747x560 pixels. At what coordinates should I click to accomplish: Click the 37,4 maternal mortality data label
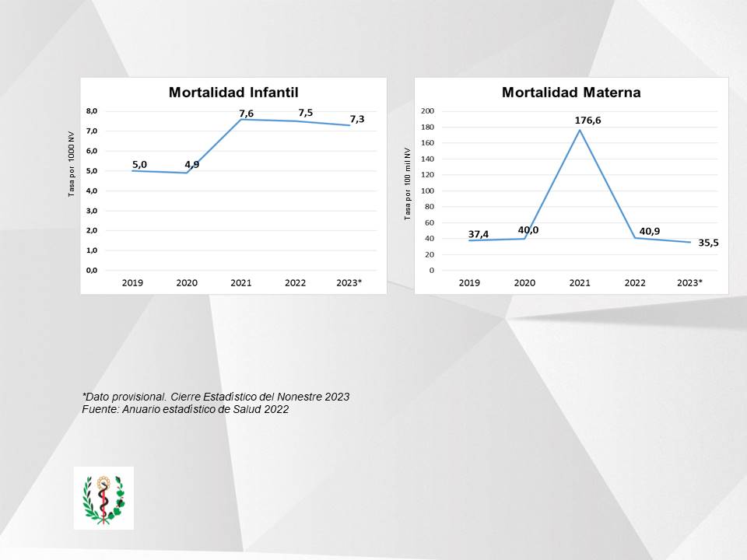(479, 233)
